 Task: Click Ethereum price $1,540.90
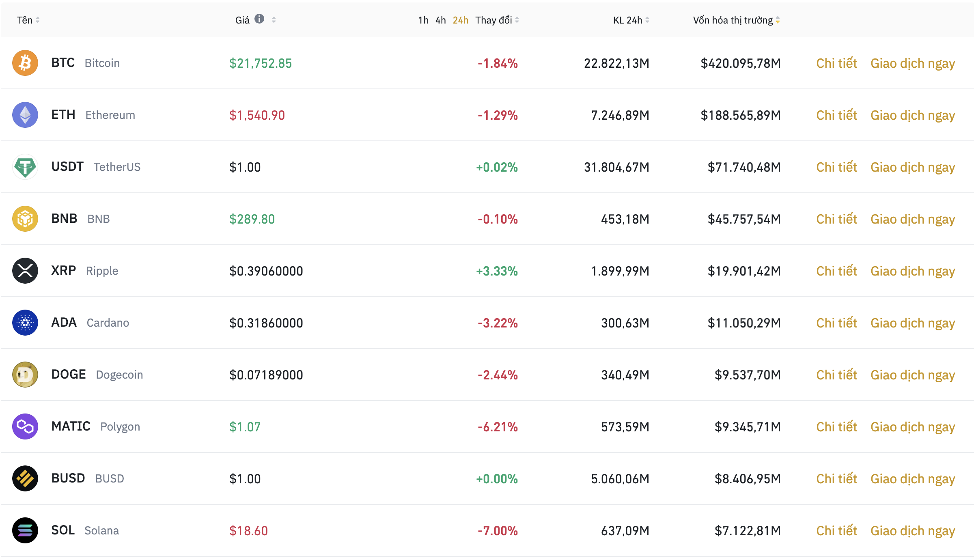(257, 115)
